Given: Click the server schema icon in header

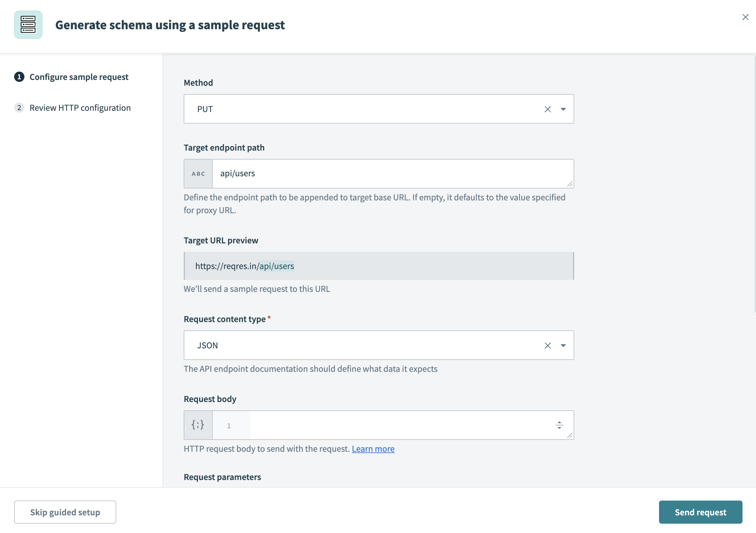Looking at the screenshot, I should (x=28, y=25).
